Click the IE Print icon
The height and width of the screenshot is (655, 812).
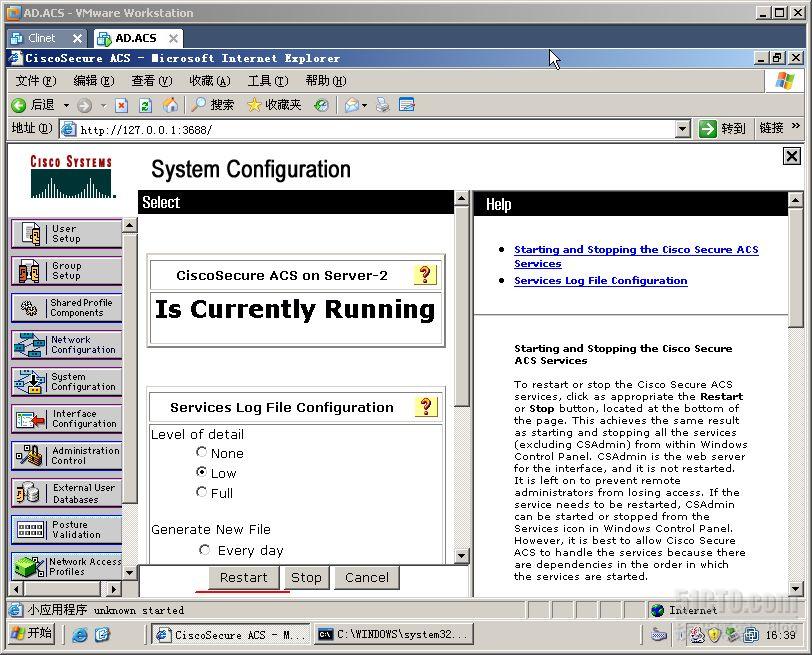tap(382, 105)
